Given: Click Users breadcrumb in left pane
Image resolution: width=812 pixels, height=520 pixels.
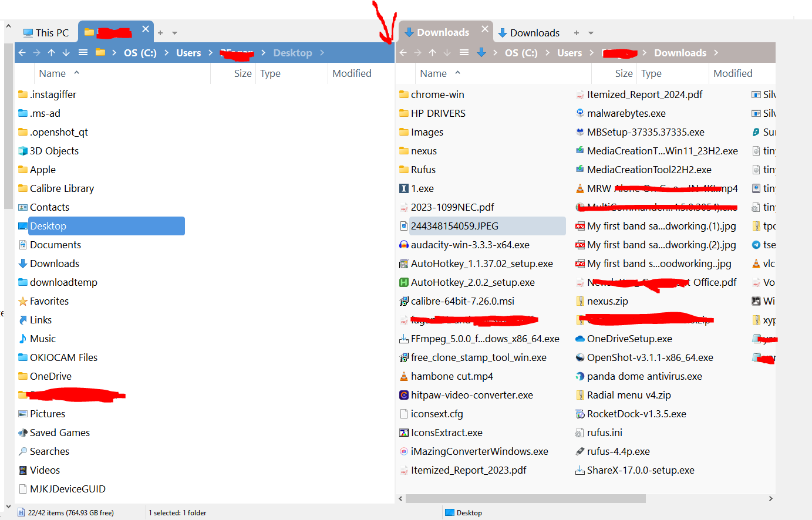Looking at the screenshot, I should tap(188, 53).
